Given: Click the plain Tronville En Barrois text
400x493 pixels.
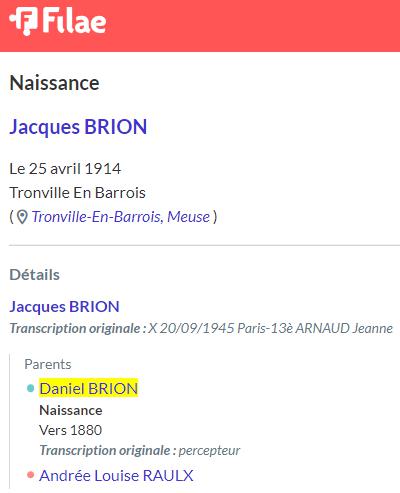Looking at the screenshot, I should pos(77,193).
